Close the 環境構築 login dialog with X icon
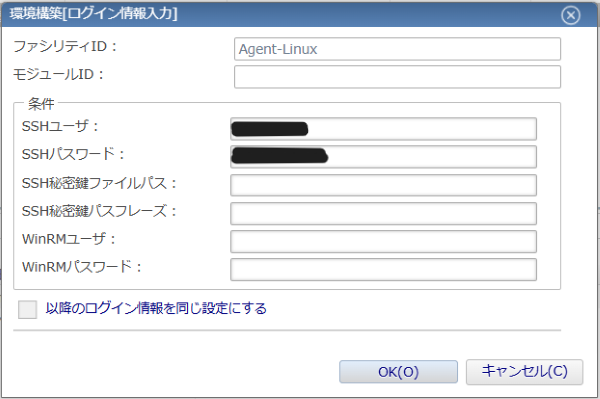 (x=571, y=15)
